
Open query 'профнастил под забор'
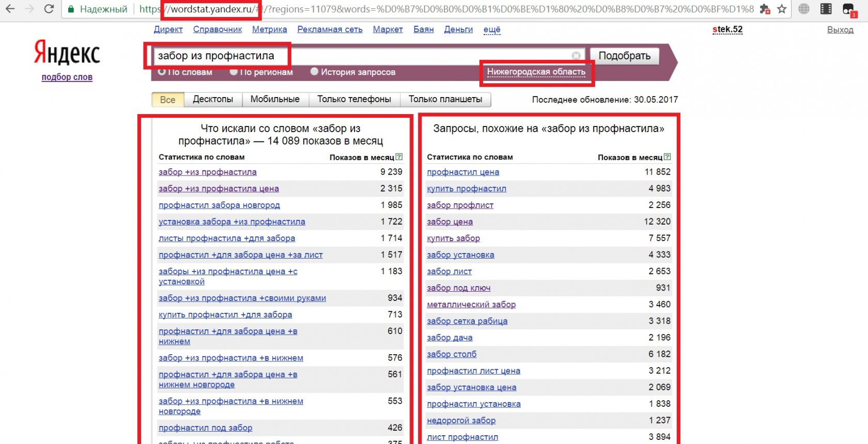click(206, 428)
